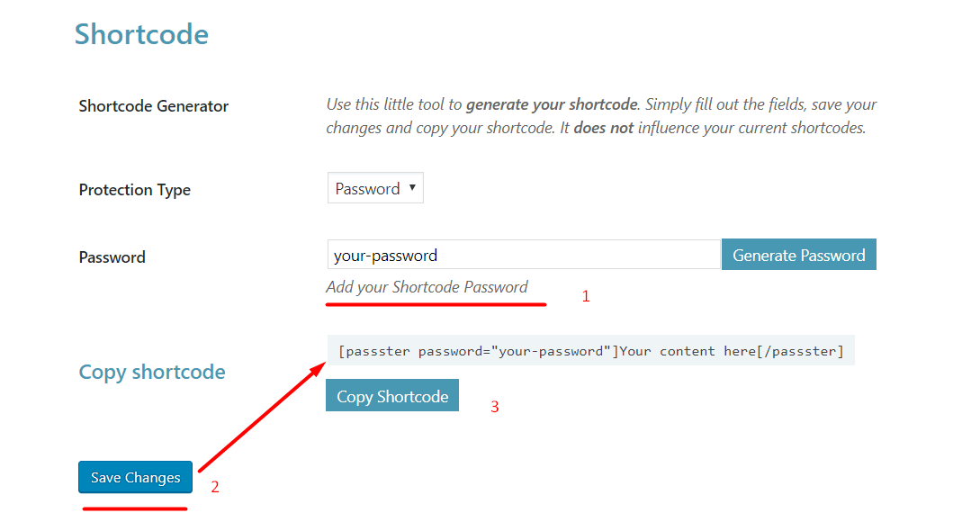Click the Copy shortcode section heading
Screen dimensions: 980x531
click(x=151, y=371)
